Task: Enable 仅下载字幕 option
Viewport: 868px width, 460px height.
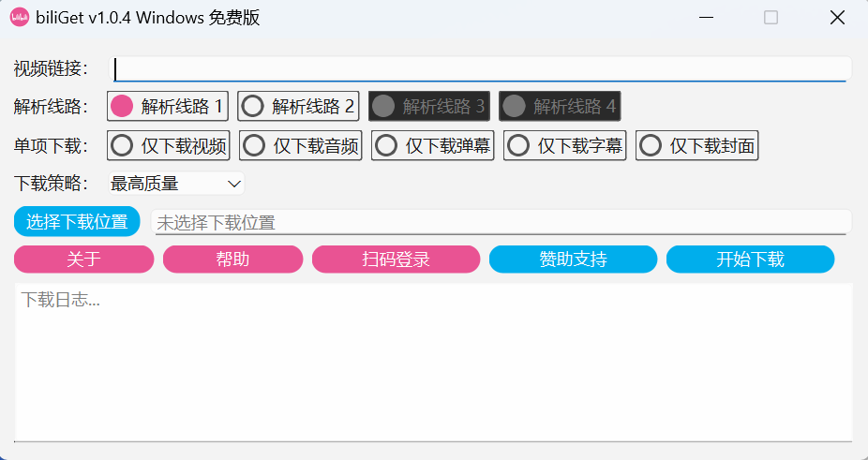Action: (x=564, y=145)
